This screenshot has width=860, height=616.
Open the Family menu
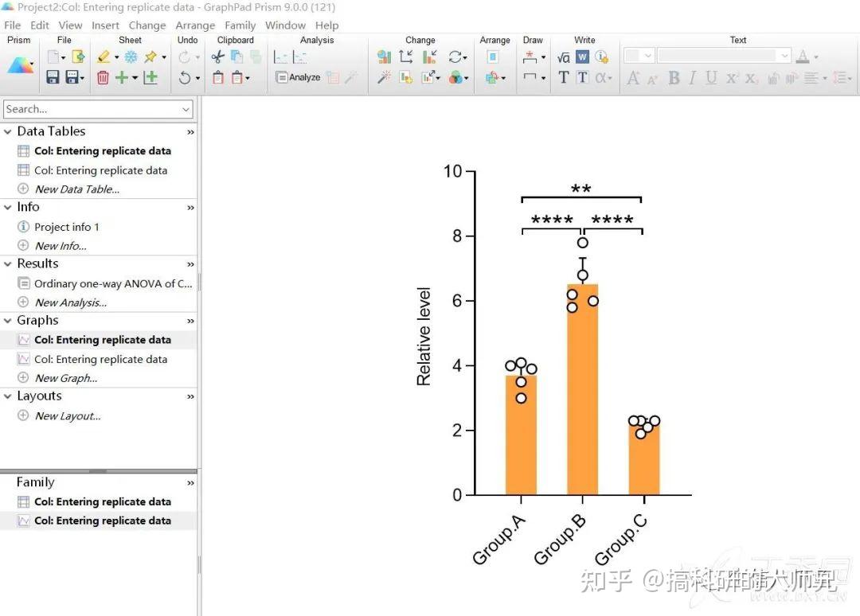[240, 25]
